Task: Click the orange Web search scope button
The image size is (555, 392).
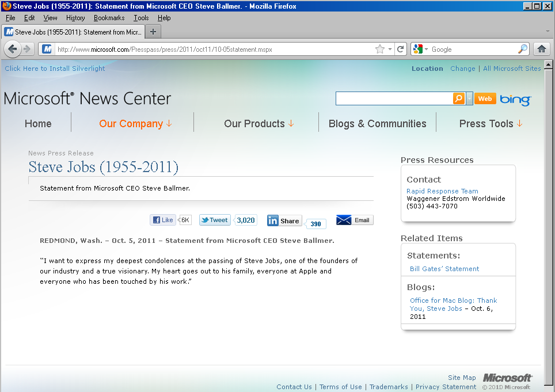Action: pyautogui.click(x=485, y=98)
